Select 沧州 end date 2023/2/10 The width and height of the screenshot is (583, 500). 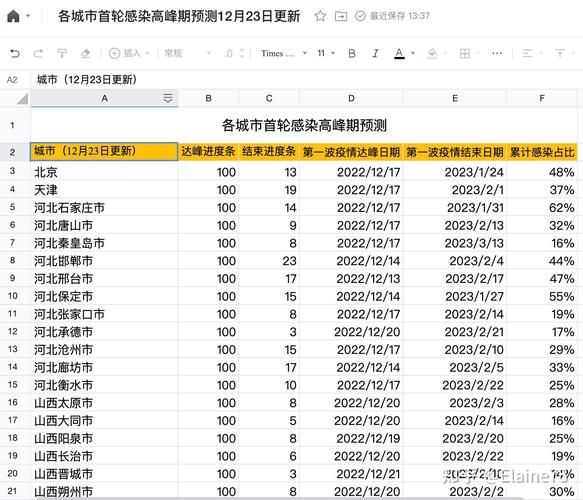pyautogui.click(x=455, y=349)
